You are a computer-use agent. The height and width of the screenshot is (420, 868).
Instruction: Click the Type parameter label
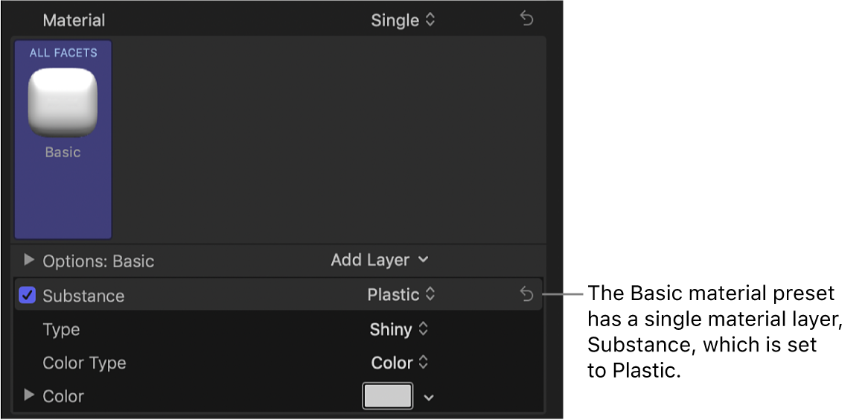(x=61, y=329)
